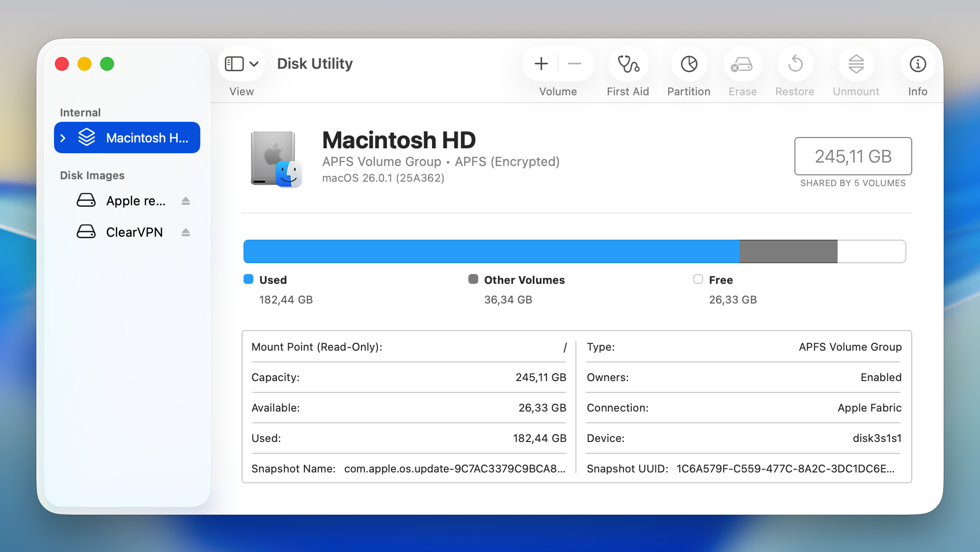Click the Snapshot Name value text
Image resolution: width=980 pixels, height=552 pixels.
455,469
